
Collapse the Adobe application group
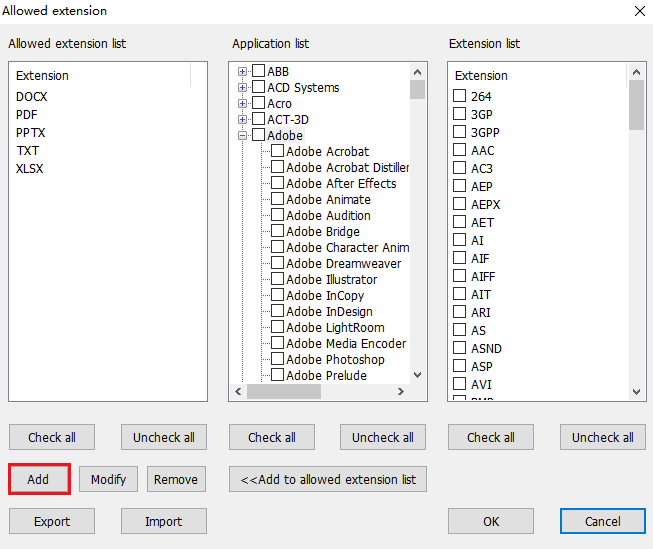pos(242,135)
